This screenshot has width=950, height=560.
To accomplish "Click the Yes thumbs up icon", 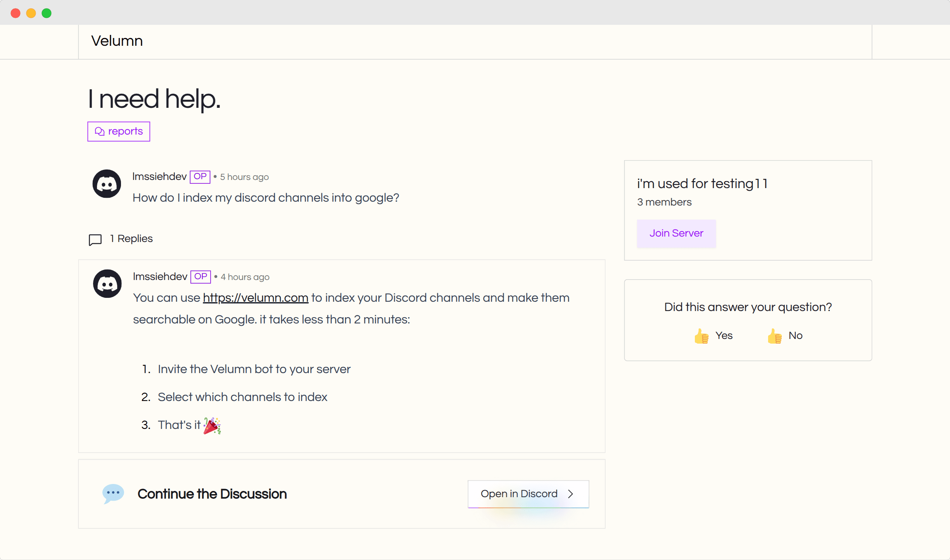I will click(x=701, y=336).
